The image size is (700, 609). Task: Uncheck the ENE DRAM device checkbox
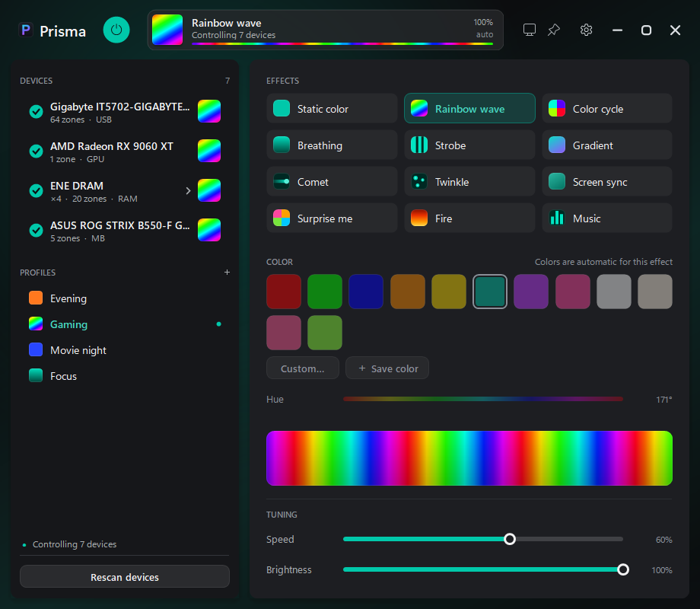pyautogui.click(x=36, y=191)
